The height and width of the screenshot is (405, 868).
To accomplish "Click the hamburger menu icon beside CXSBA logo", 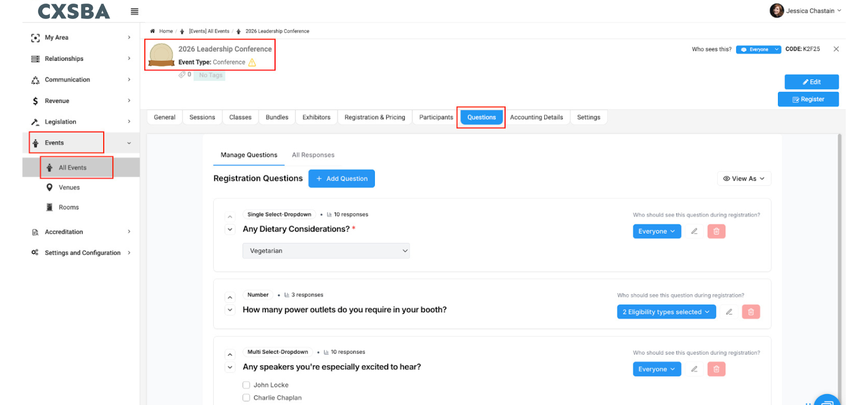I will click(x=135, y=11).
